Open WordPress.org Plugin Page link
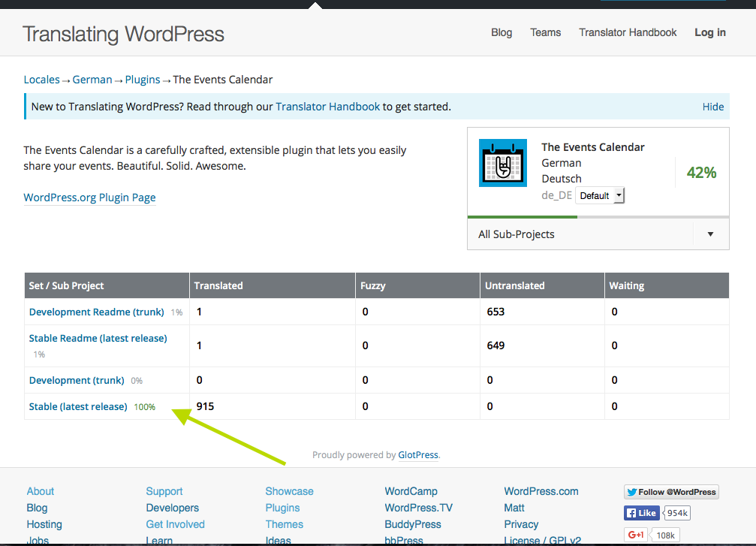The height and width of the screenshot is (546, 756). (x=89, y=198)
